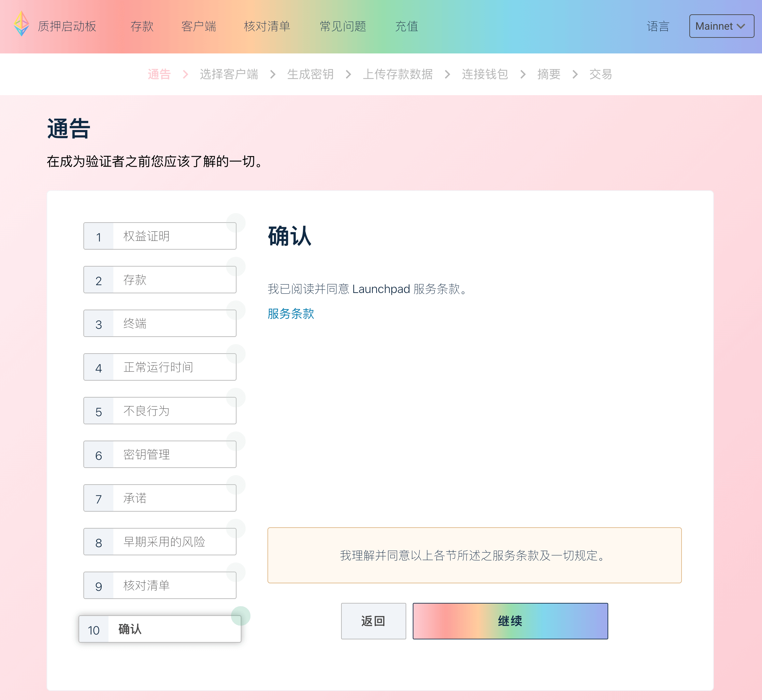Open the 客户端 menu item
Image resolution: width=762 pixels, height=700 pixels.
point(198,26)
